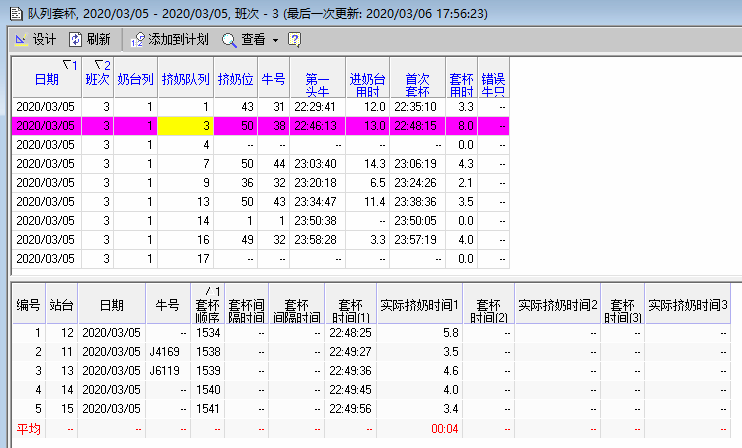The width and height of the screenshot is (742, 448).
Task: Click the 刷新 (Refresh) icon
Action: pos(75,39)
